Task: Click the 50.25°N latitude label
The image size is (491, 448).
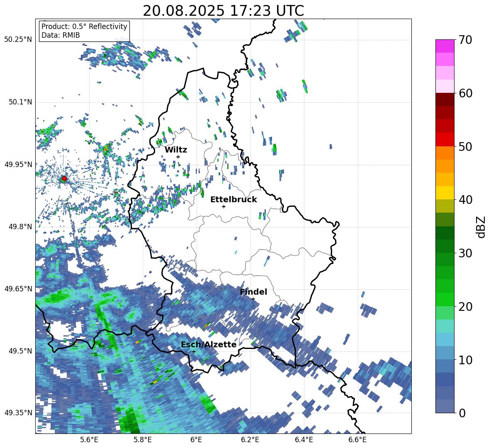Action: [18, 40]
